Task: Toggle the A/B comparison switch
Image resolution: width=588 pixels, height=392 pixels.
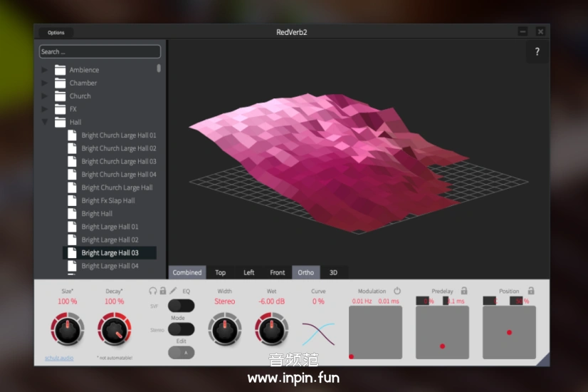Action: (181, 353)
